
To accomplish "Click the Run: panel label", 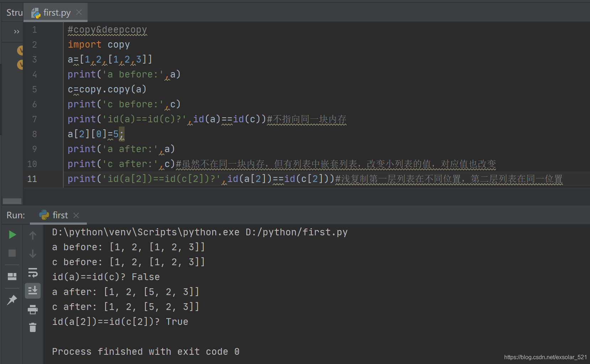I will (x=16, y=215).
